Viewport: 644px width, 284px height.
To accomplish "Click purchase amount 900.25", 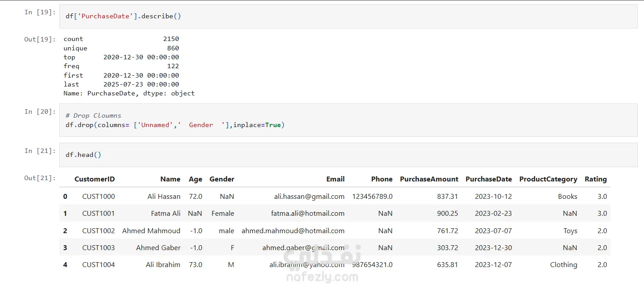I will pos(448,214).
